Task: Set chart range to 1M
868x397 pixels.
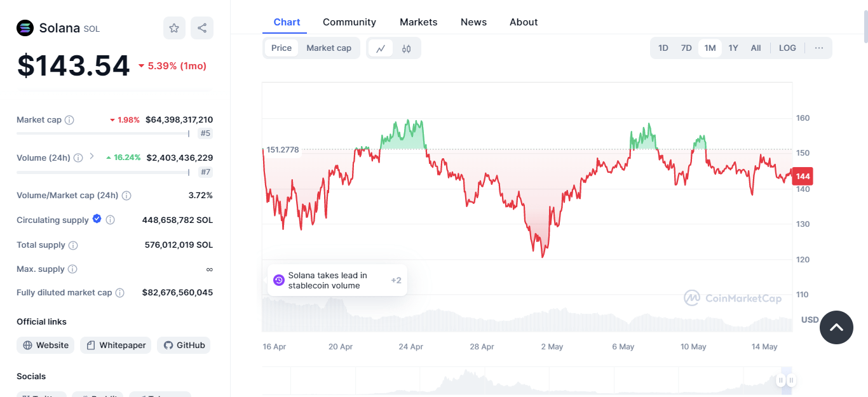Action: click(710, 48)
